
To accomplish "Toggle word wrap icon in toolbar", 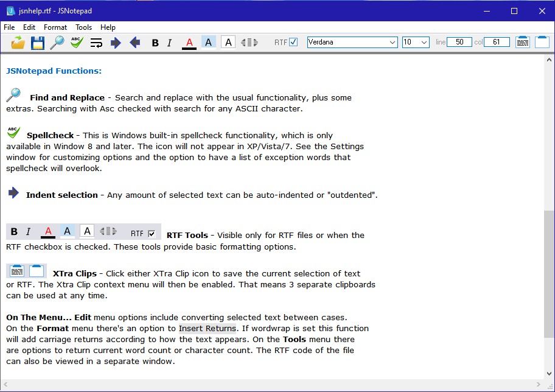I will click(x=96, y=43).
